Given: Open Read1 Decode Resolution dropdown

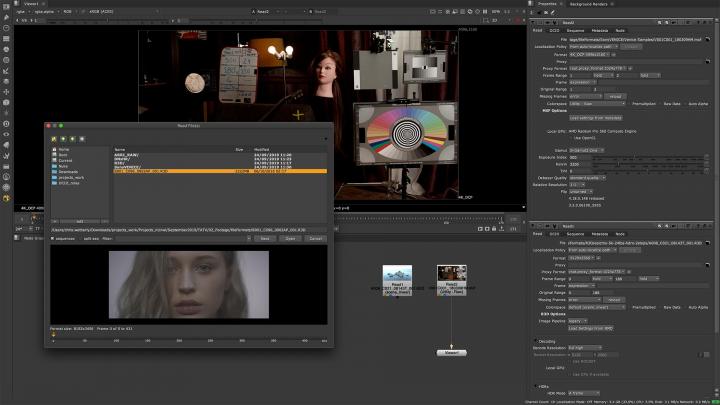Looking at the screenshot, I should click(x=584, y=348).
